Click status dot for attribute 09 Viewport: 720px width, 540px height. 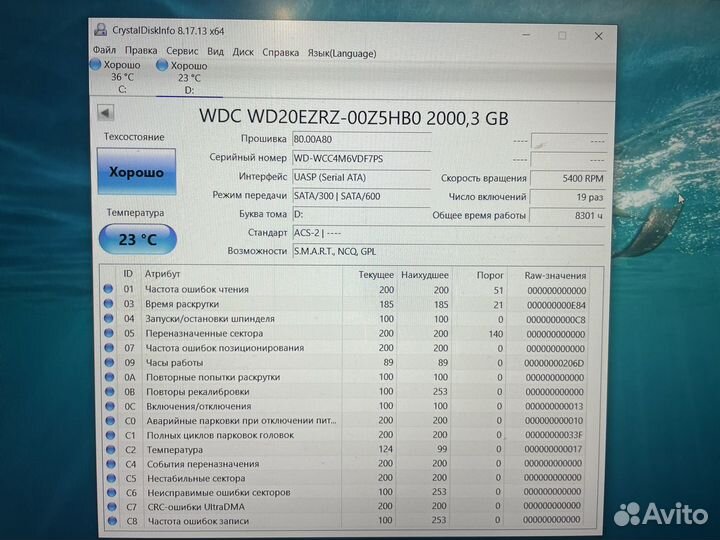(x=109, y=362)
